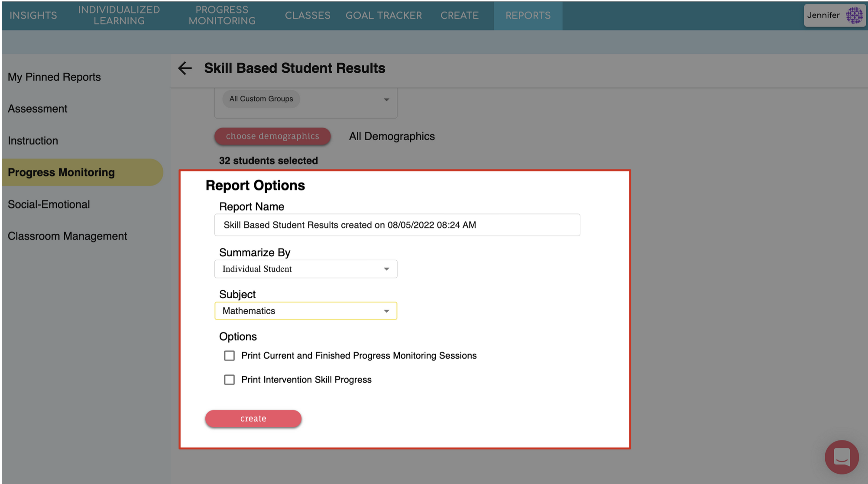Click Jennifer's profile avatar icon
This screenshot has width=868, height=484.
coord(854,15)
